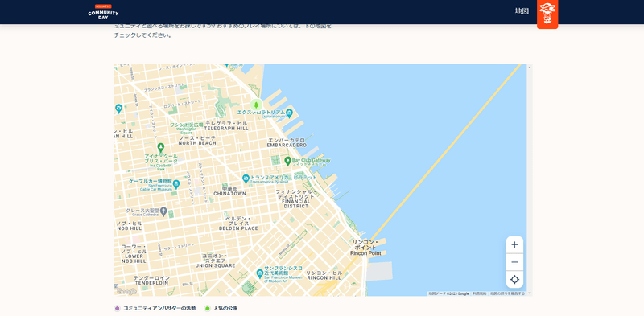Select the Cable Car Museum pin
Viewport: 644px width, 316px height.
point(176,183)
